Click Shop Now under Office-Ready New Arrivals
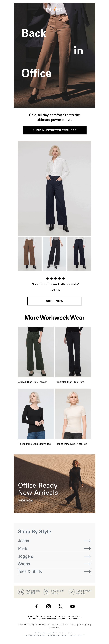The height and width of the screenshot is (644, 109). [25, 500]
